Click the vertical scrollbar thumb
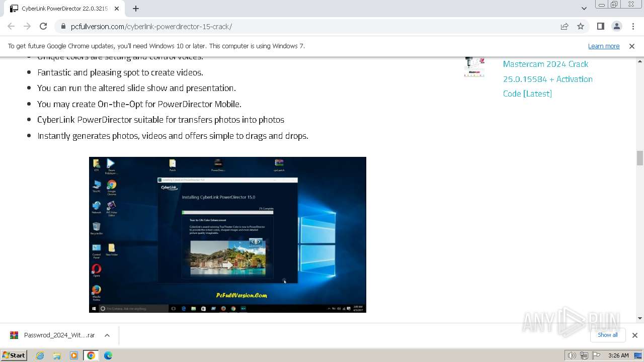 tap(640, 158)
